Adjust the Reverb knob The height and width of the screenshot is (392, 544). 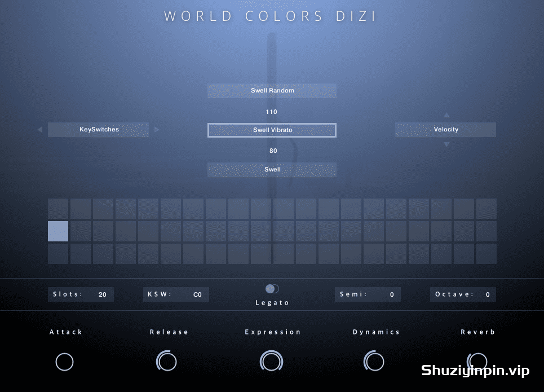(x=477, y=361)
